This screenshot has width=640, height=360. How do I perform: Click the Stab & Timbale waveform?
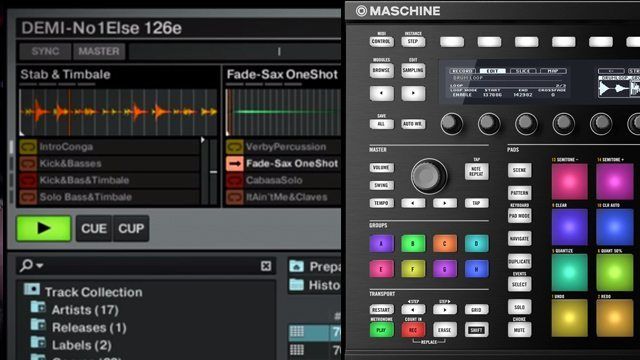pyautogui.click(x=118, y=112)
